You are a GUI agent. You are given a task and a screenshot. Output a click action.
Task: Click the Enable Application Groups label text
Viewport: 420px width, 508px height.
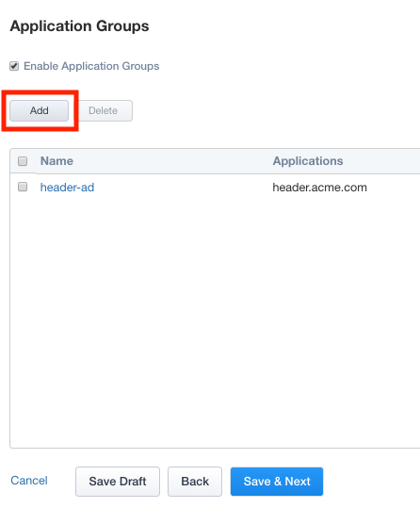91,66
